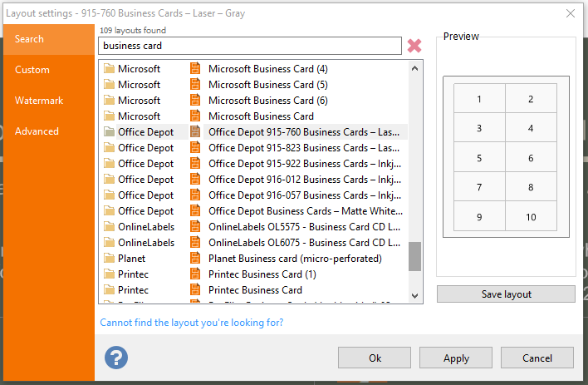This screenshot has height=385, width=588.
Task: Open 'Cannot find the layout' link
Action: point(192,323)
